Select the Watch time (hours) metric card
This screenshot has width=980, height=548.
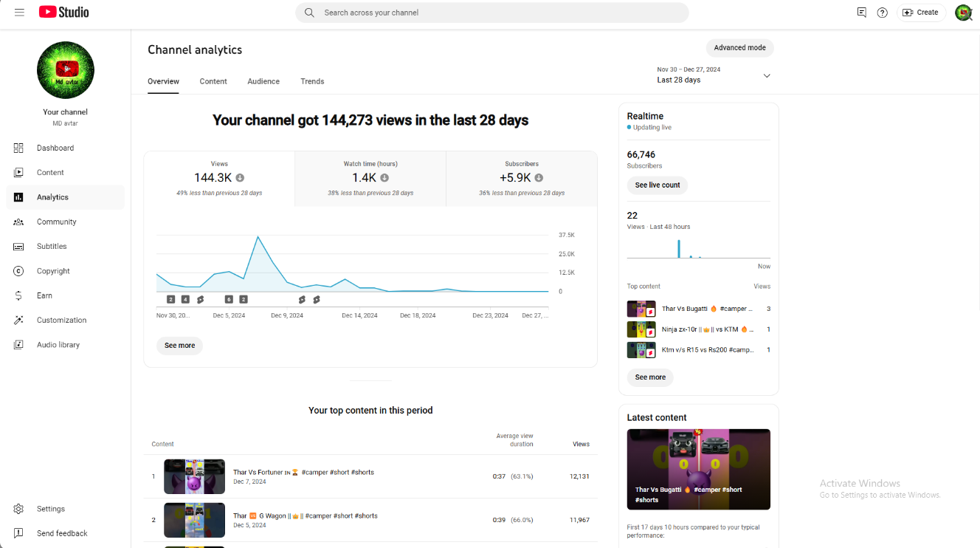pyautogui.click(x=370, y=179)
